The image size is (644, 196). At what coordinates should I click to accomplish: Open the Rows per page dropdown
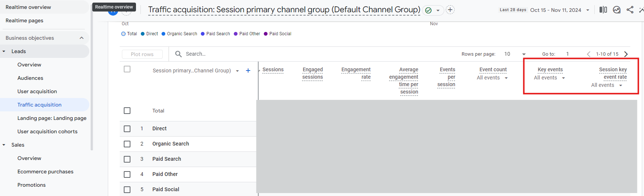pyautogui.click(x=515, y=54)
